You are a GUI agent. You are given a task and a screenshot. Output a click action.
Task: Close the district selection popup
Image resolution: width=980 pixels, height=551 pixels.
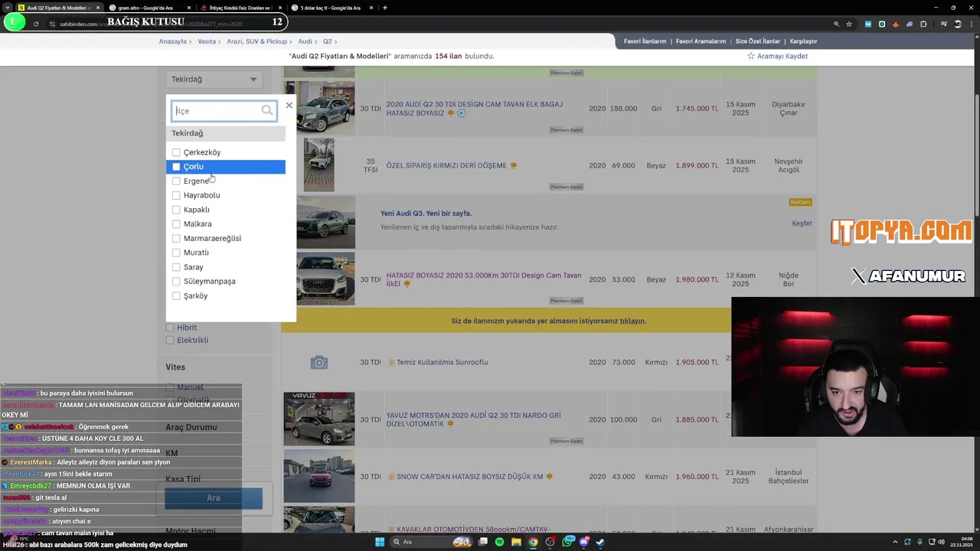pyautogui.click(x=289, y=105)
